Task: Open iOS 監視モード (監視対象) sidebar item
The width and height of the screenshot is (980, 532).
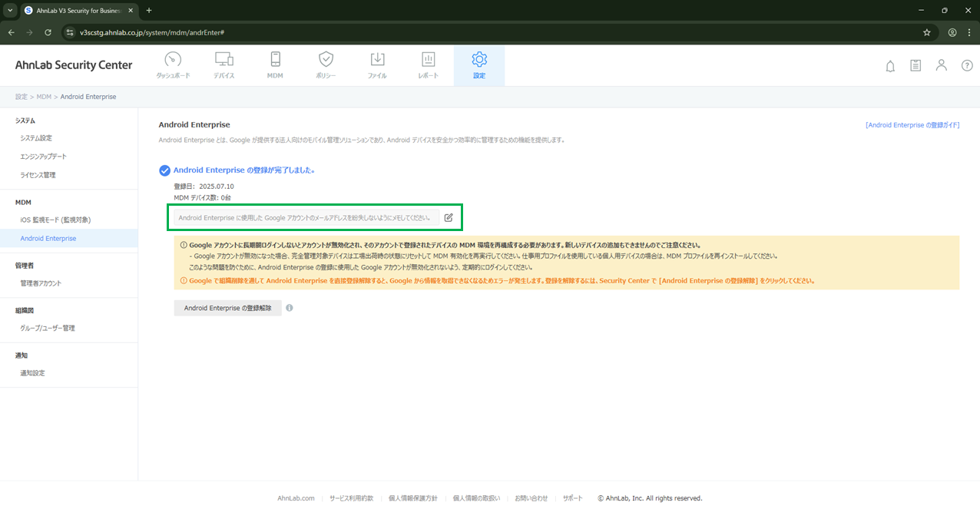Action: click(x=55, y=220)
